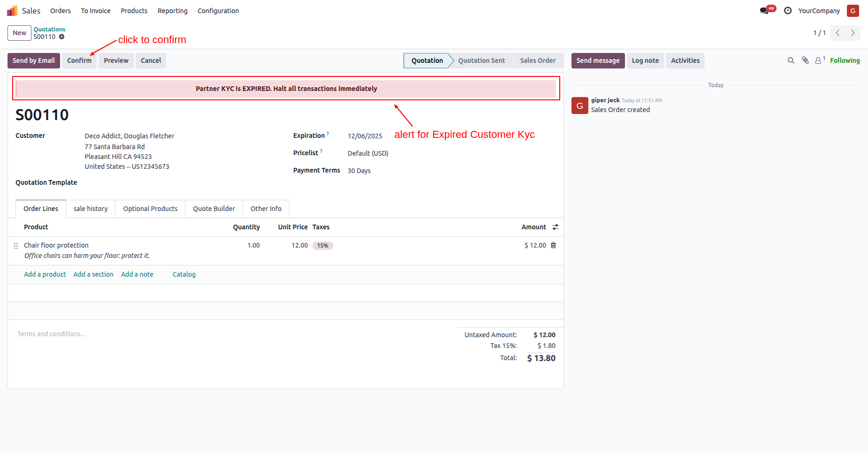Click the Following button
Viewport: 868px width, 453px height.
coord(845,60)
